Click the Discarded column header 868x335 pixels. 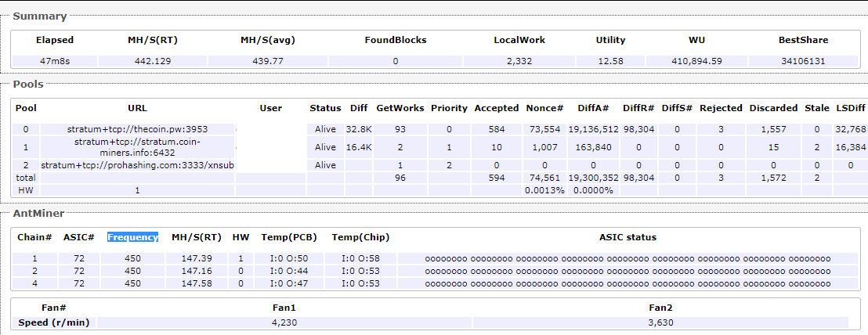[773, 108]
